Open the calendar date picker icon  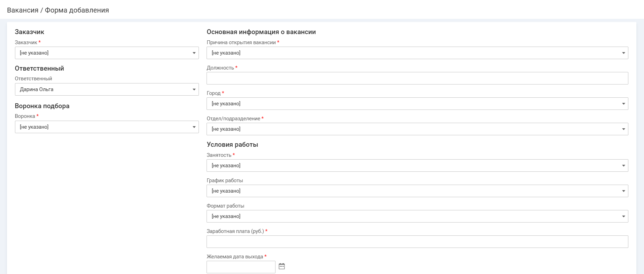(x=282, y=266)
